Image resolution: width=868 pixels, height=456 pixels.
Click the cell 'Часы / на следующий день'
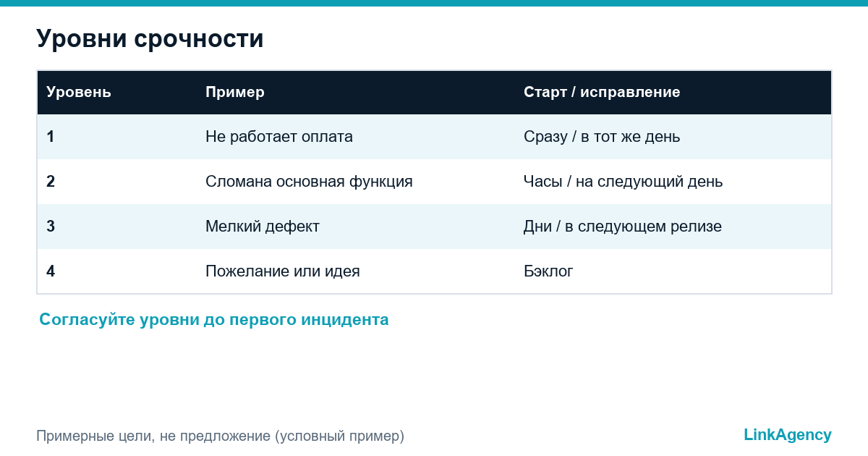pyautogui.click(x=624, y=182)
